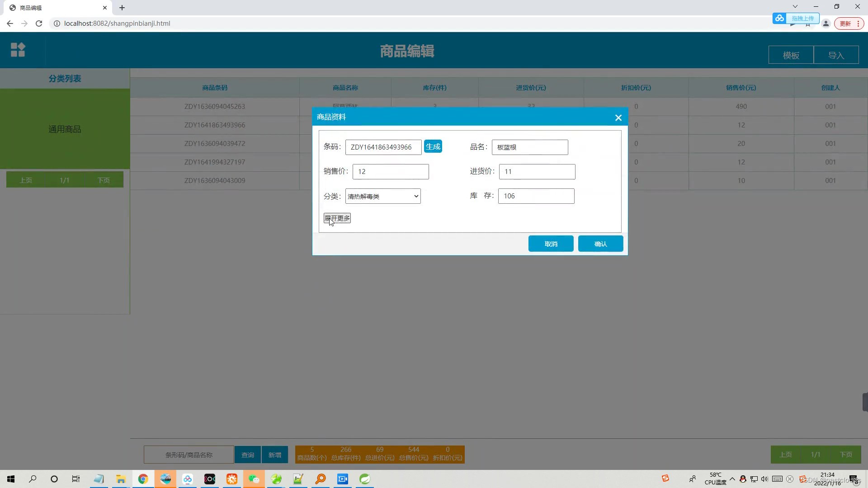Click the screen recording app icon on taskbar
Image resolution: width=868 pixels, height=488 pixels.
tap(342, 479)
